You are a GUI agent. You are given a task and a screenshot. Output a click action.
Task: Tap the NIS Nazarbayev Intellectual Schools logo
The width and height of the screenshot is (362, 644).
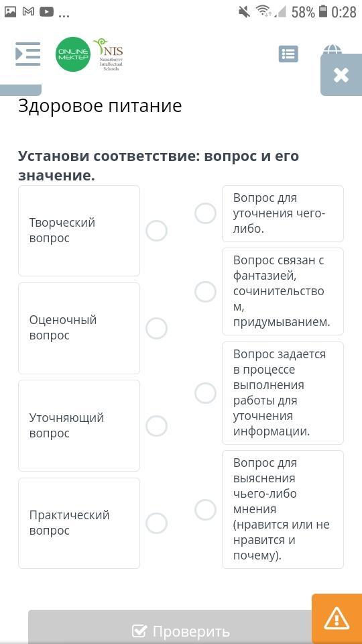click(x=109, y=54)
